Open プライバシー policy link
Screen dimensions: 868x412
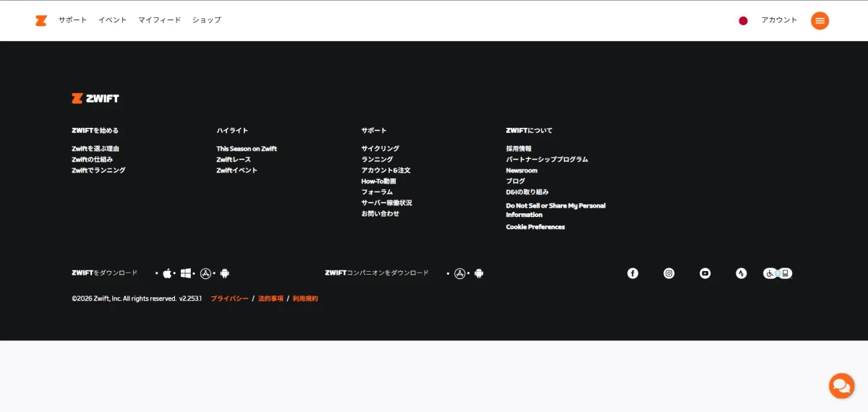click(x=229, y=299)
